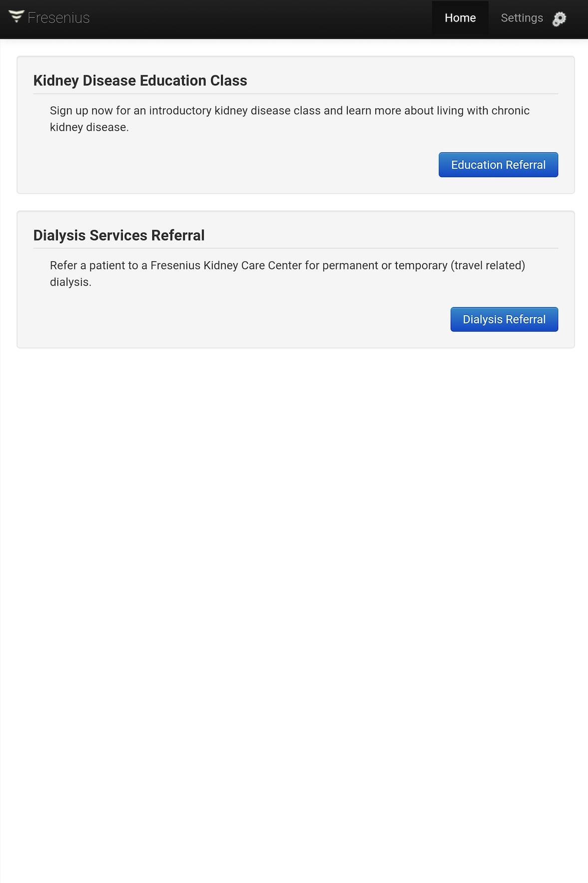Image resolution: width=588 pixels, height=883 pixels.
Task: Click the "(travel related)" text
Action: tap(488, 266)
